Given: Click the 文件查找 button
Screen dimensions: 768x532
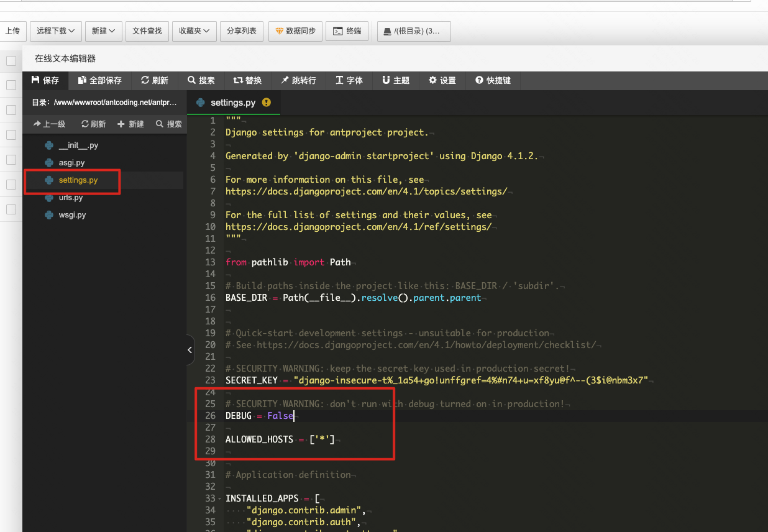Looking at the screenshot, I should coord(147,31).
